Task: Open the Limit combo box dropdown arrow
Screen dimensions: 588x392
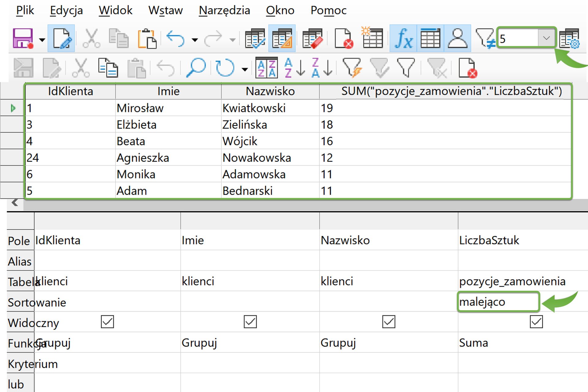Action: tap(546, 38)
